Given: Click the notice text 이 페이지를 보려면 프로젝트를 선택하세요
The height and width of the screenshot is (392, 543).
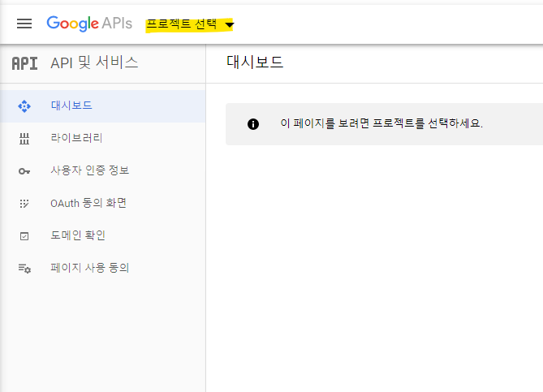Looking at the screenshot, I should click(381, 123).
